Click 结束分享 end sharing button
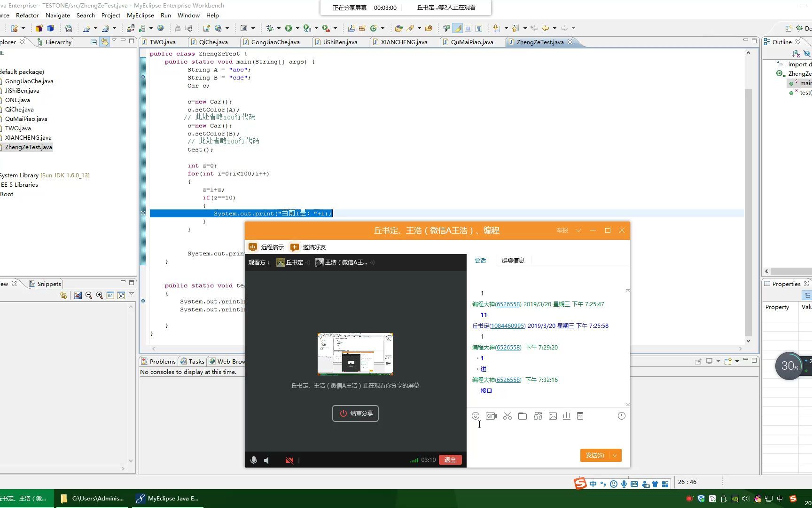Image resolution: width=812 pixels, height=508 pixels. (x=355, y=413)
